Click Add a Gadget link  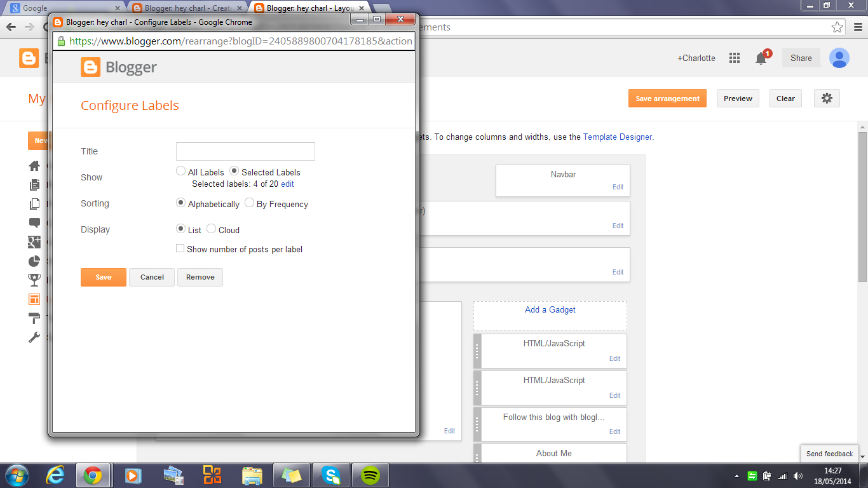click(550, 310)
